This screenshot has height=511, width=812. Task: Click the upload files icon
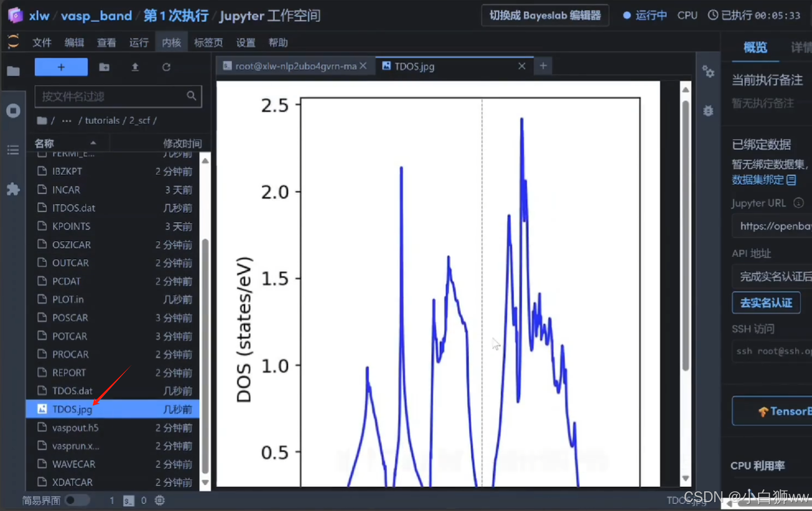pos(135,67)
